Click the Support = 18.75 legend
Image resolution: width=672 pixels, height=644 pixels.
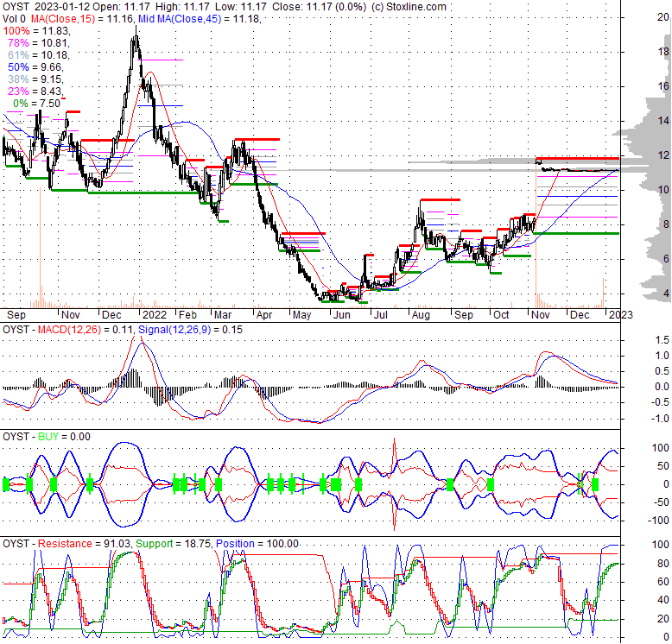point(174,544)
